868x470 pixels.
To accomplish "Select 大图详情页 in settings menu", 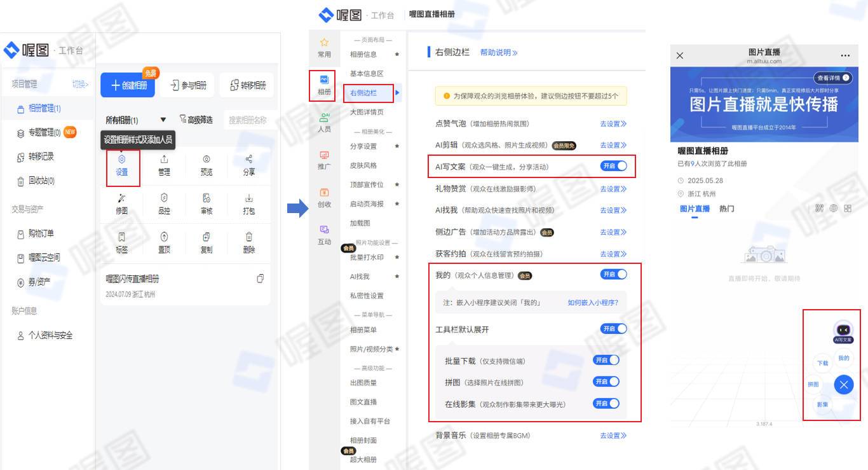I will (367, 112).
